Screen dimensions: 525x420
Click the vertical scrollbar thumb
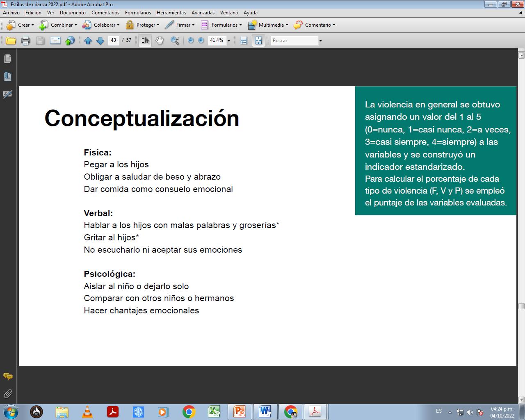521,306
